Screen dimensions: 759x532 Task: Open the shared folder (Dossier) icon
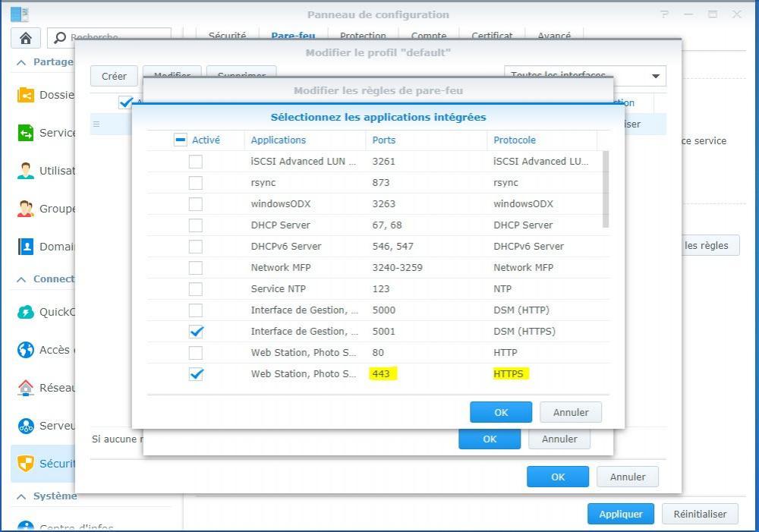point(26,95)
